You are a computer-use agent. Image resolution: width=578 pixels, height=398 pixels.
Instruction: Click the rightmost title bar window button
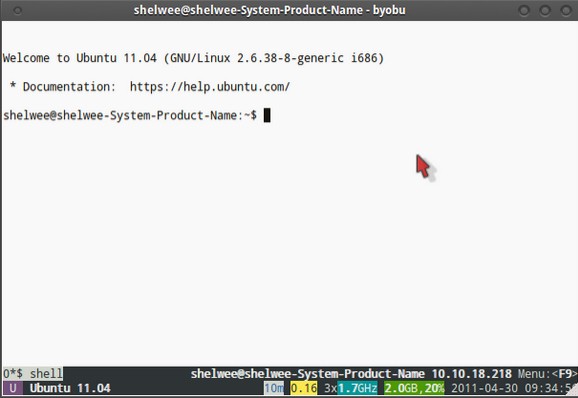566,11
